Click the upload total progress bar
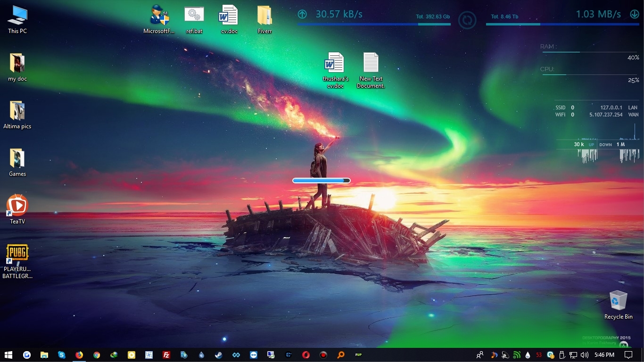This screenshot has width=644, height=362. click(374, 24)
